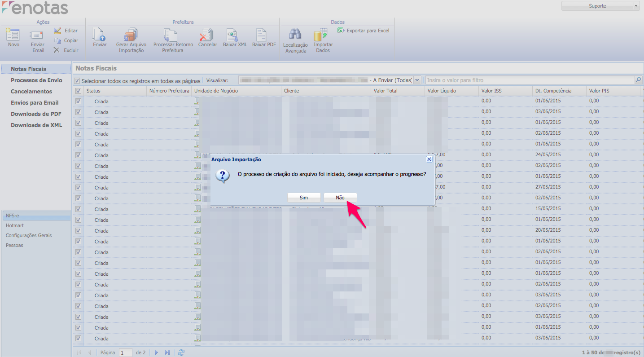The image size is (644, 357).
Task: Select the NFS-e module
Action: click(36, 216)
